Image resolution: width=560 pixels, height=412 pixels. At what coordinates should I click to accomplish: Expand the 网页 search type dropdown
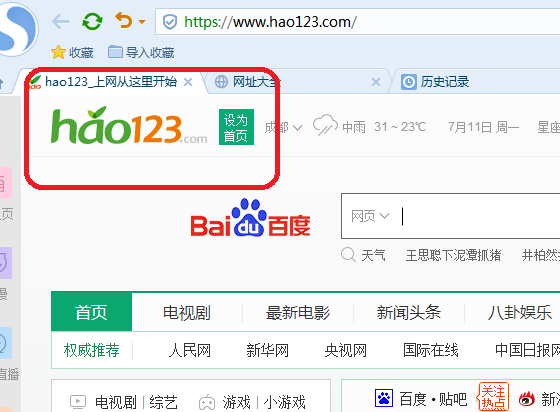click(370, 216)
